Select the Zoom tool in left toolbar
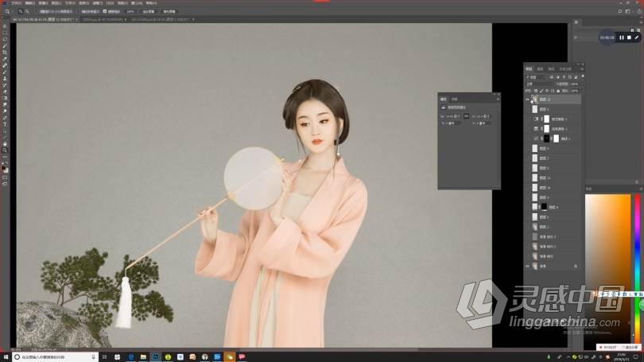 click(x=5, y=150)
